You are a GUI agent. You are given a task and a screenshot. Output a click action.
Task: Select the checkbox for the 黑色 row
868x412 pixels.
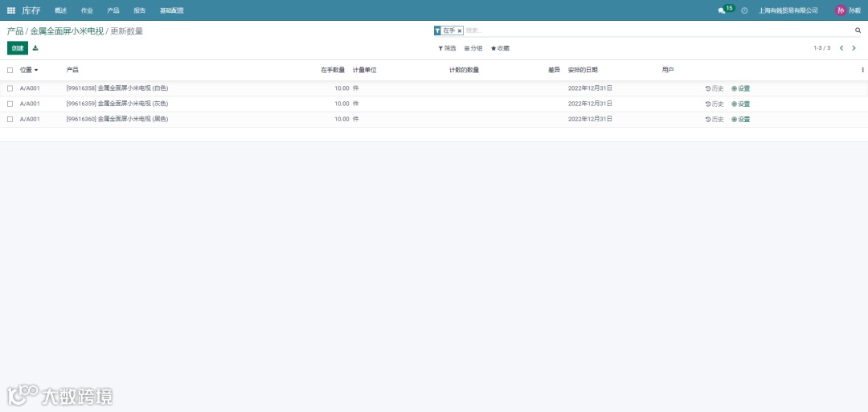[x=10, y=120]
